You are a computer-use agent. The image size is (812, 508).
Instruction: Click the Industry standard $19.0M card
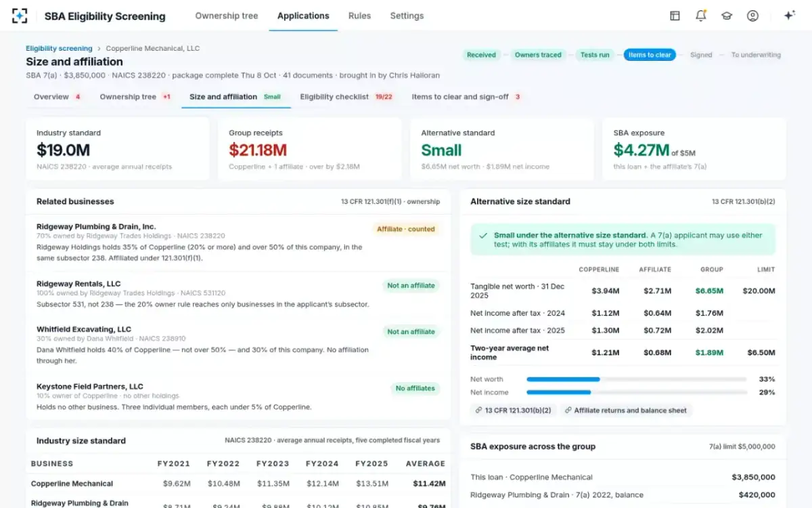(x=118, y=150)
